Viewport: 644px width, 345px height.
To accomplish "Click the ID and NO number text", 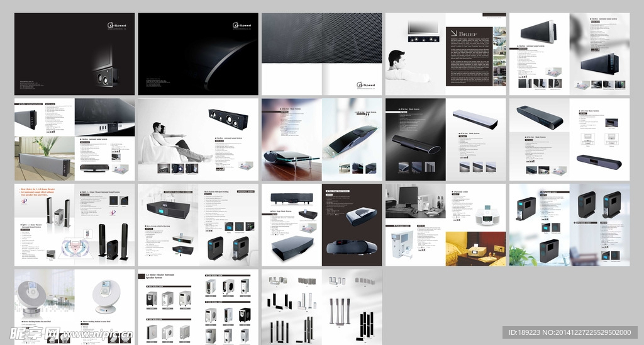I will 569,332.
